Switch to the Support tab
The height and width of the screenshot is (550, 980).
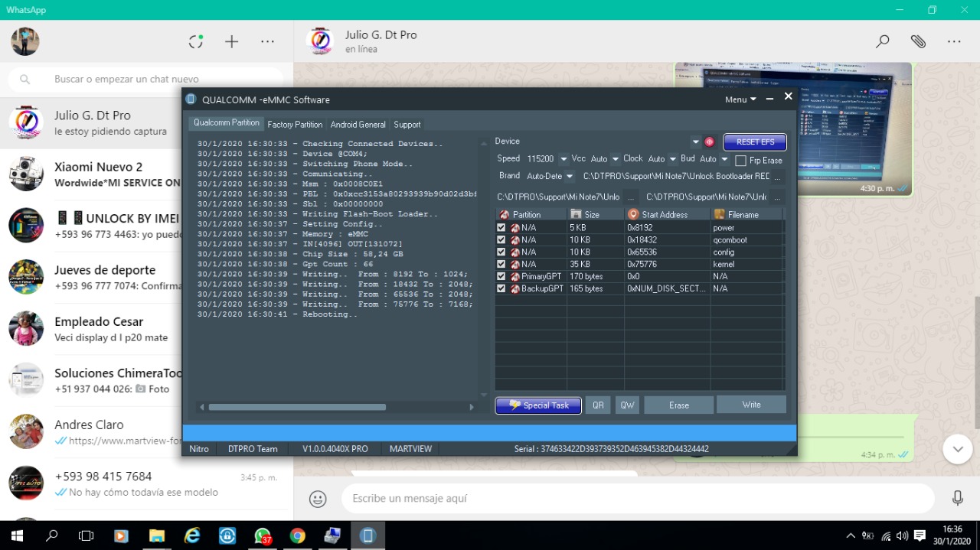point(407,124)
